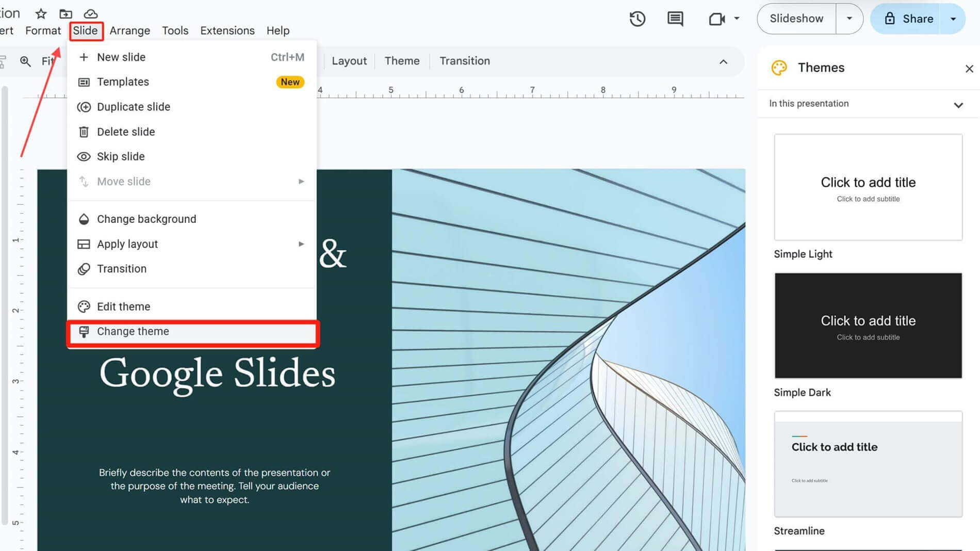Close the Themes panel

pos(969,69)
